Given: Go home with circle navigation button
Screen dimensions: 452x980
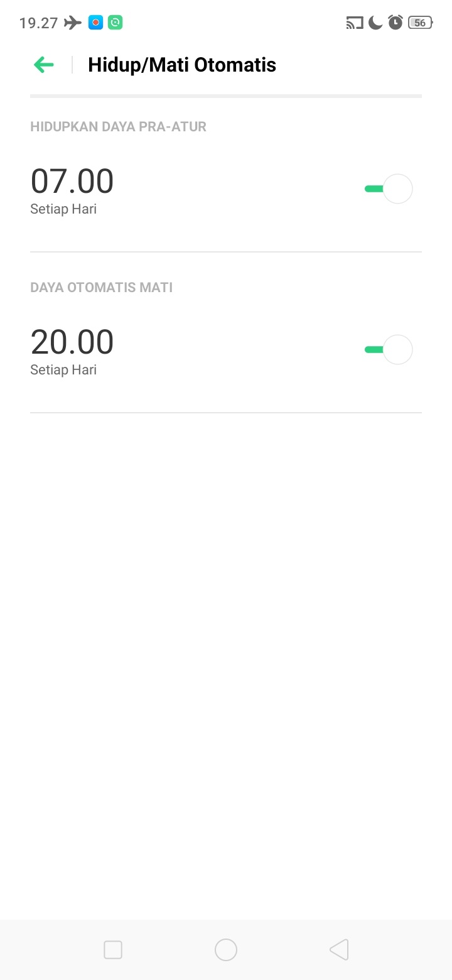Looking at the screenshot, I should 226,949.
